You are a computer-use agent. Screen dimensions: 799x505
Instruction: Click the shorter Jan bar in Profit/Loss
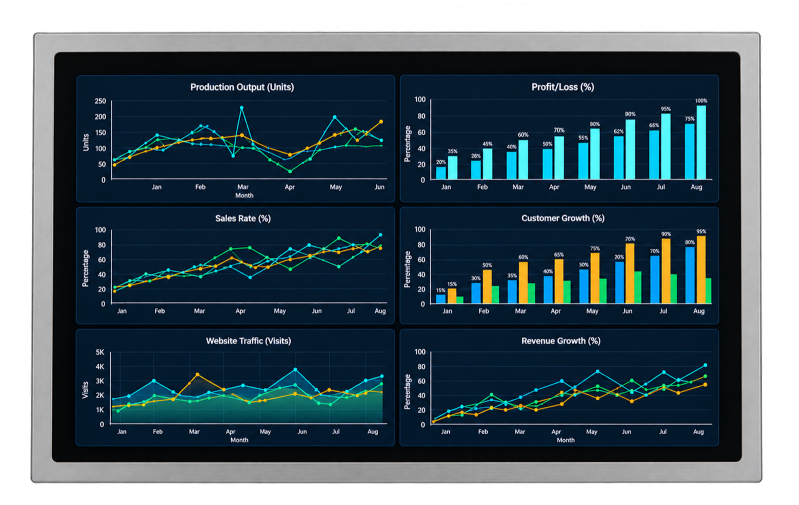pos(441,173)
